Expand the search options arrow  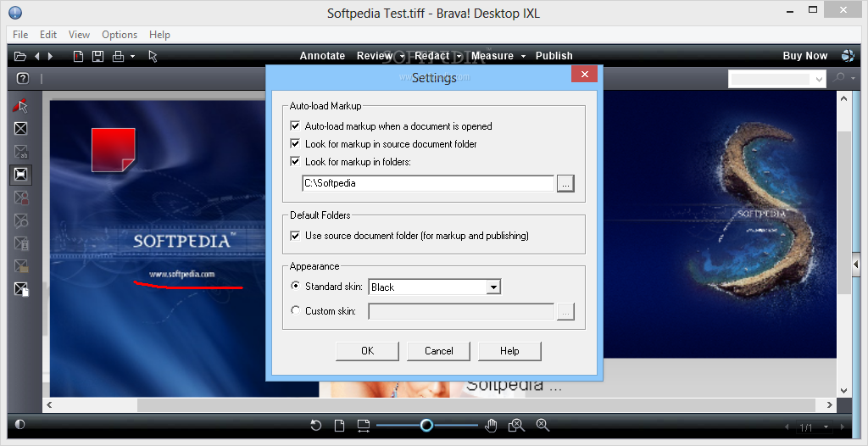click(x=853, y=79)
